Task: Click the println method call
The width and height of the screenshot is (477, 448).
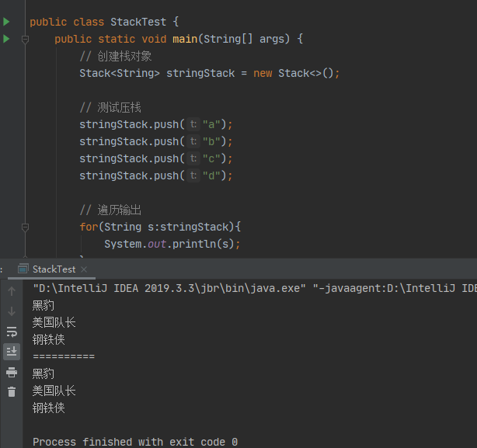Action: [x=193, y=244]
